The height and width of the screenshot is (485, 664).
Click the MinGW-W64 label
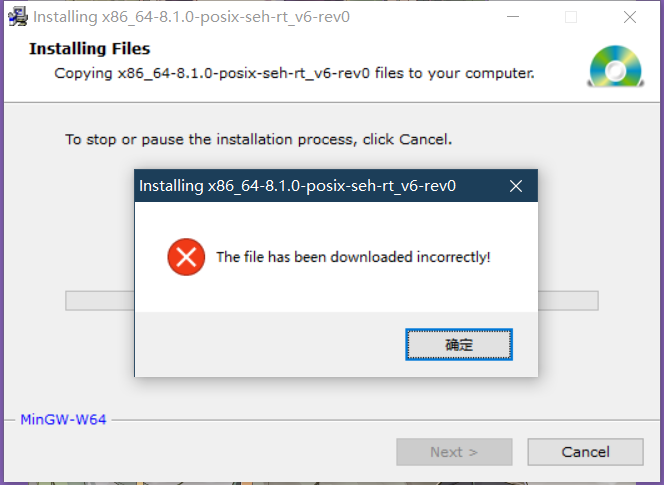point(63,419)
